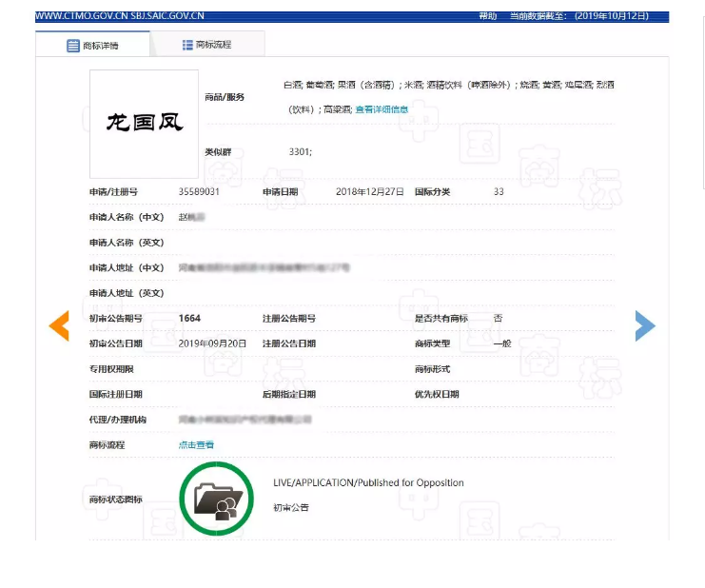Click the 商标类型 field label

click(432, 343)
